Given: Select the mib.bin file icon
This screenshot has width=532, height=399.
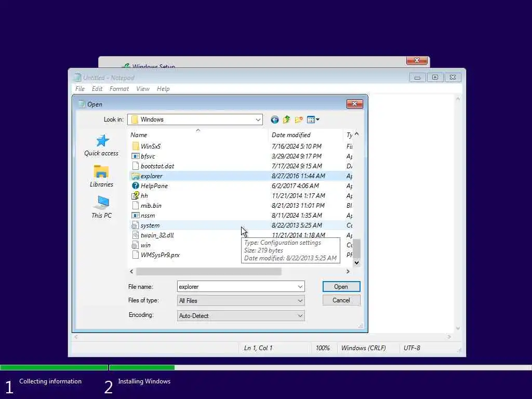Looking at the screenshot, I should point(136,206).
